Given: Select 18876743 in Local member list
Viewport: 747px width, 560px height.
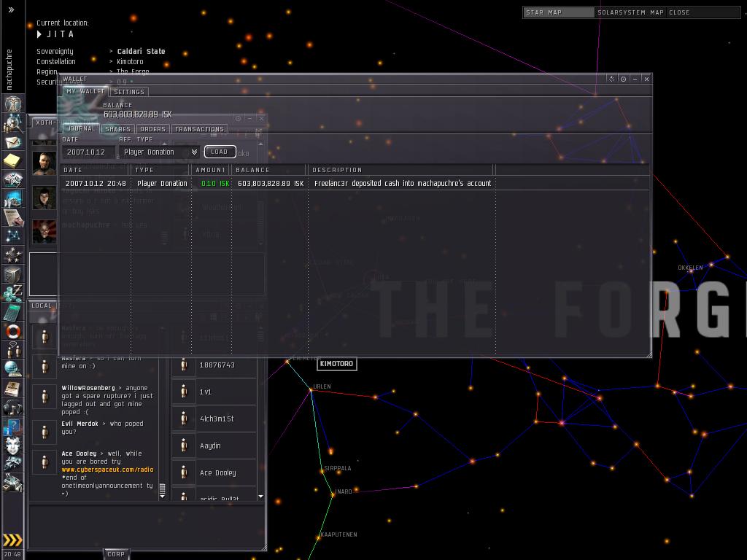Looking at the screenshot, I should pyautogui.click(x=214, y=365).
